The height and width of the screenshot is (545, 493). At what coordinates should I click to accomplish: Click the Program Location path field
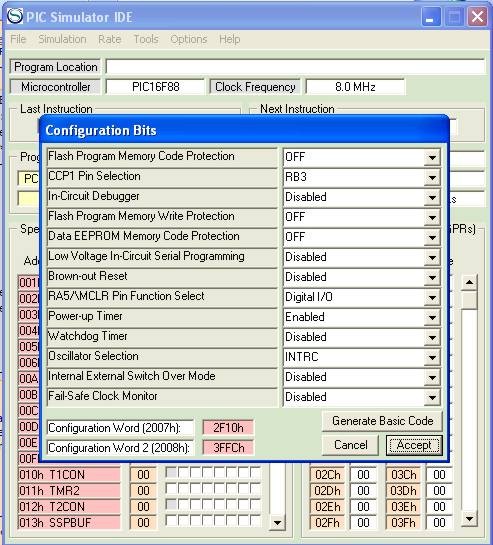pyautogui.click(x=295, y=66)
